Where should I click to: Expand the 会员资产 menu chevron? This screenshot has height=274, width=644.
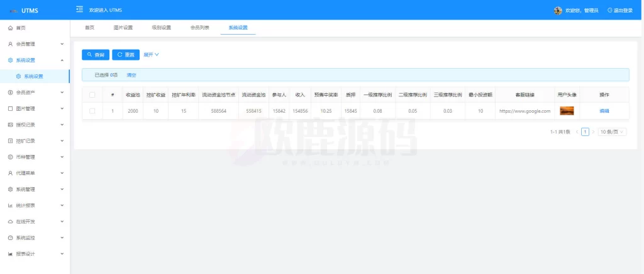(x=62, y=93)
